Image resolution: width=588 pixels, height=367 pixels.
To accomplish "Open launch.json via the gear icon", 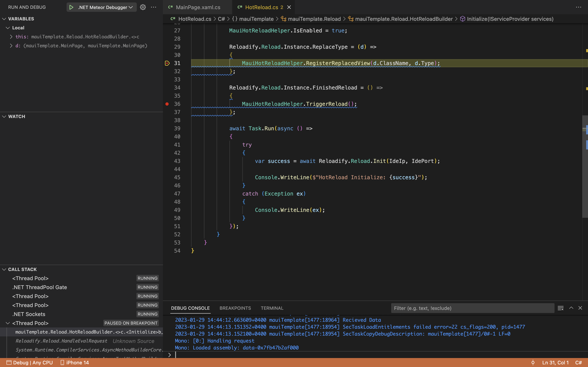I will click(x=143, y=7).
